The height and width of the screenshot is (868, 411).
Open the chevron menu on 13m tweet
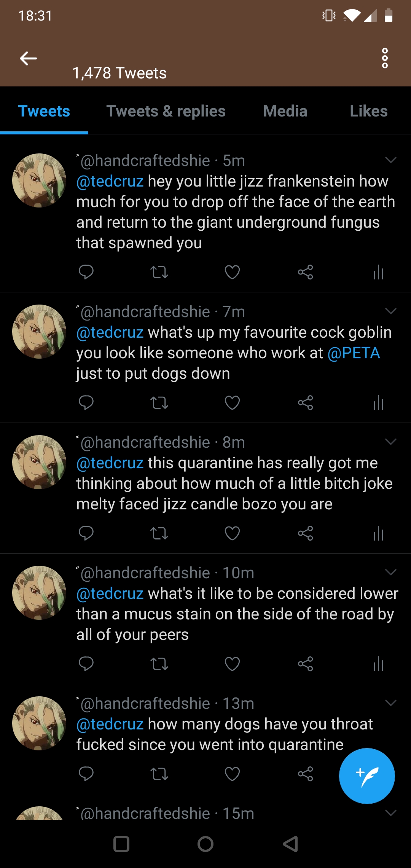tap(391, 703)
